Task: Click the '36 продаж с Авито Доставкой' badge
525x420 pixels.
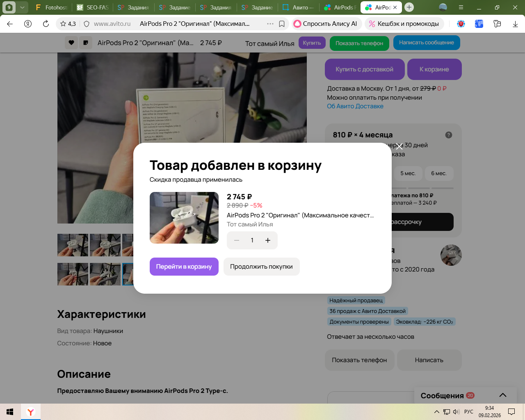Action: point(367,311)
